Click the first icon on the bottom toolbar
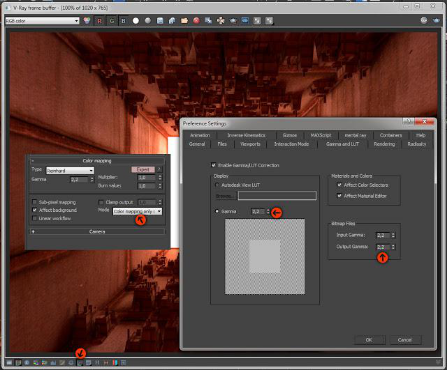 10,362
